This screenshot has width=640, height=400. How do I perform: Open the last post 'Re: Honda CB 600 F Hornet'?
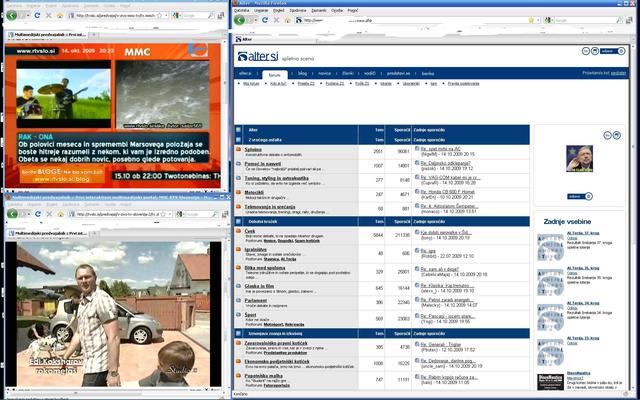click(x=447, y=192)
